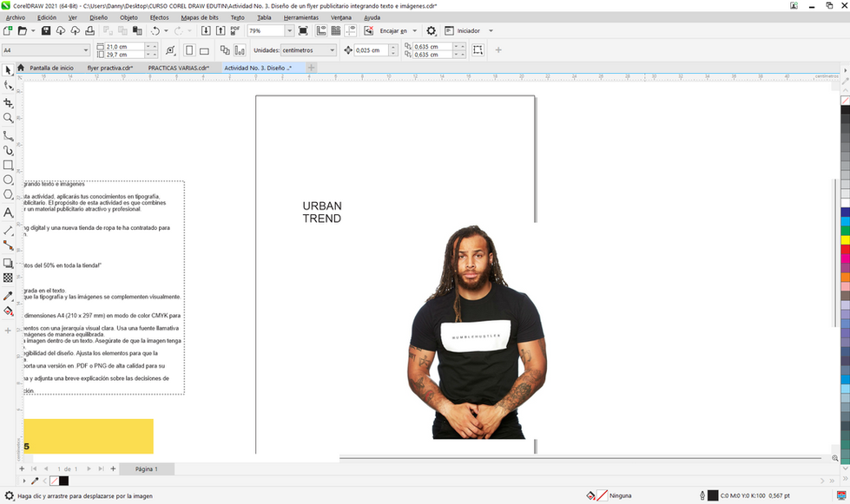Choose the Zoom magnifier tool
This screenshot has width=850, height=504.
tap(8, 118)
